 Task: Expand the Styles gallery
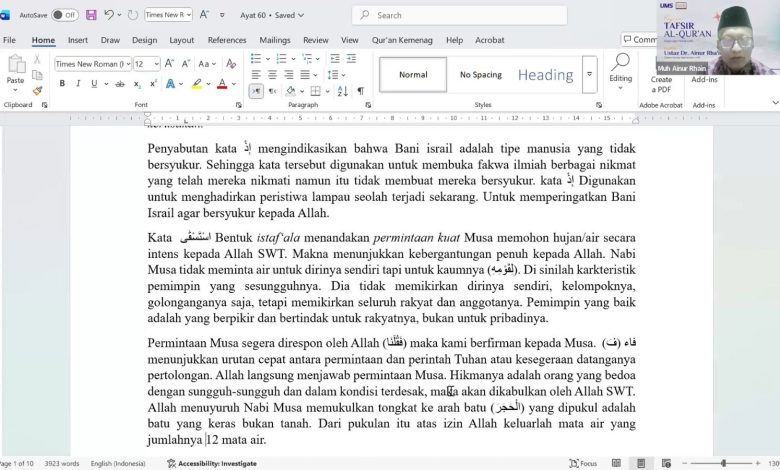tap(589, 75)
